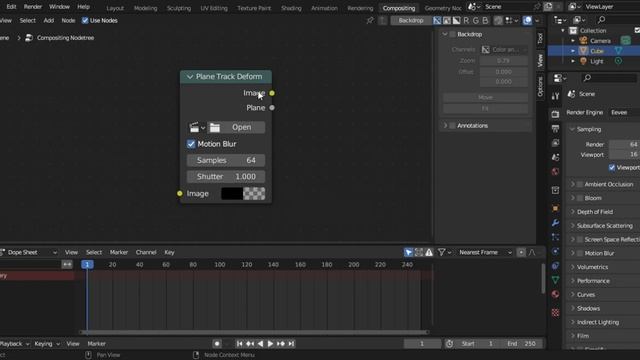This screenshot has height=360, width=640.
Task: Start animation playback
Action: pyautogui.click(x=270, y=344)
